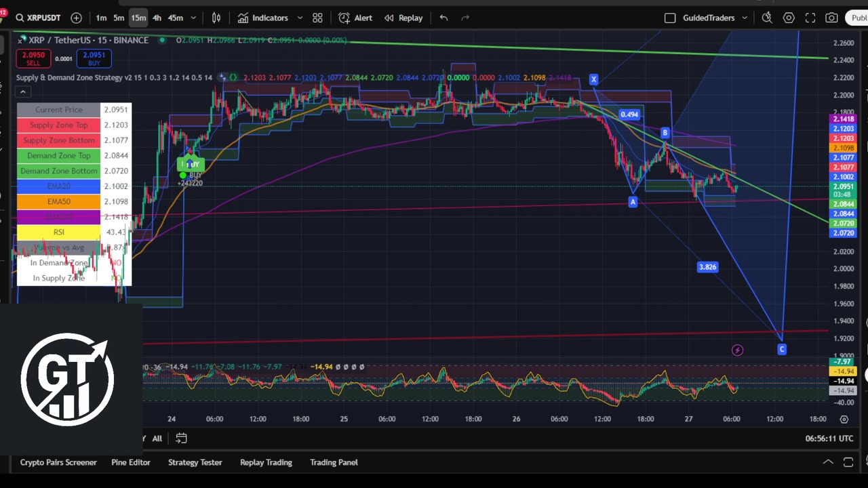868x488 pixels.
Task: Switch to 1m timeframe
Action: point(101,18)
